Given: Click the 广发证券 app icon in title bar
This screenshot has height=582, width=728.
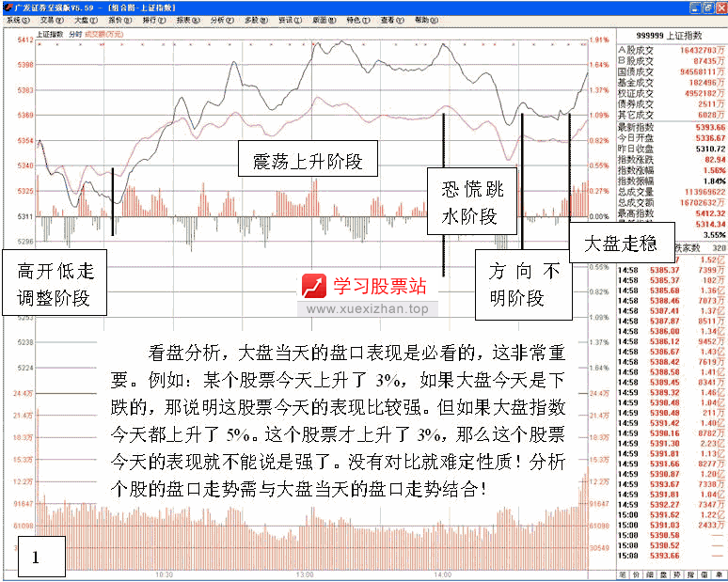Looking at the screenshot, I should [x=8, y=8].
